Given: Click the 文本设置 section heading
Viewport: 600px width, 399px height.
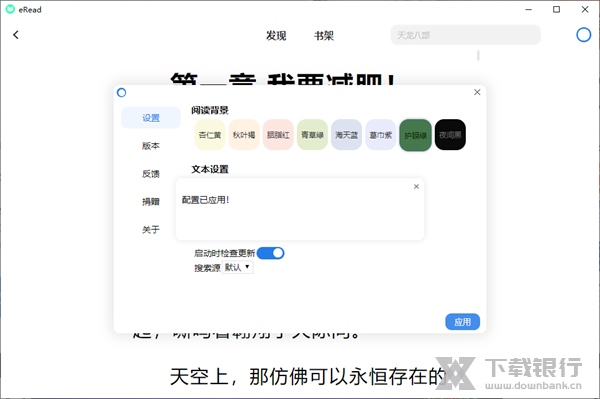Looking at the screenshot, I should click(210, 169).
